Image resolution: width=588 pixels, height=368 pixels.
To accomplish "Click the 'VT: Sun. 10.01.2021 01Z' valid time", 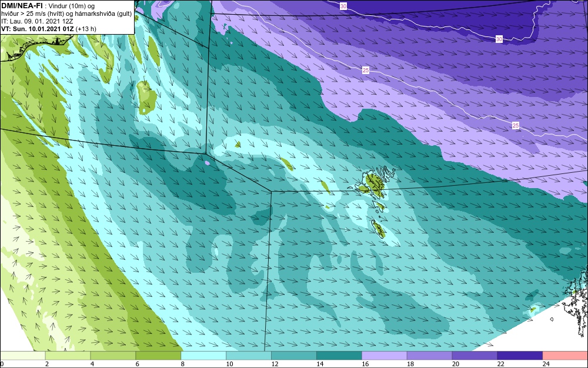I will click(38, 29).
